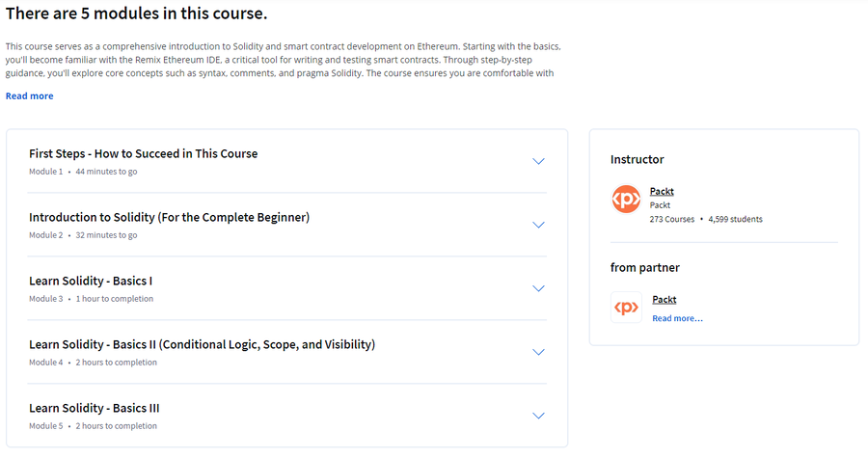
Task: Select Learn Solidity - Basics II title
Action: [203, 344]
